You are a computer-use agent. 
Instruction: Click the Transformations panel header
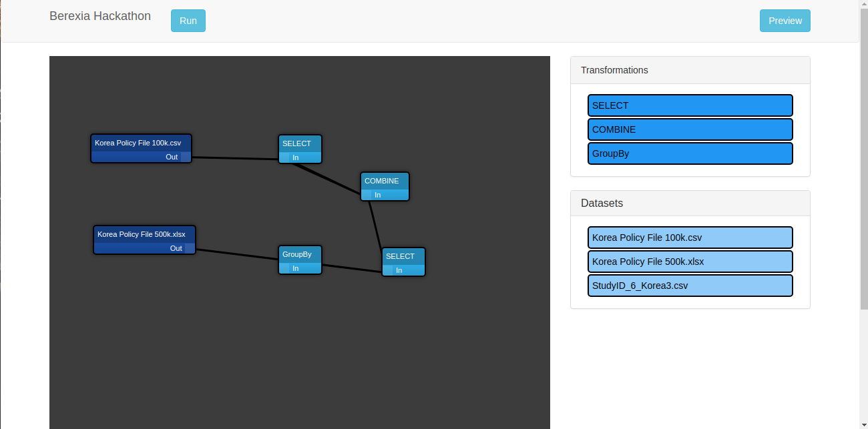tap(690, 70)
